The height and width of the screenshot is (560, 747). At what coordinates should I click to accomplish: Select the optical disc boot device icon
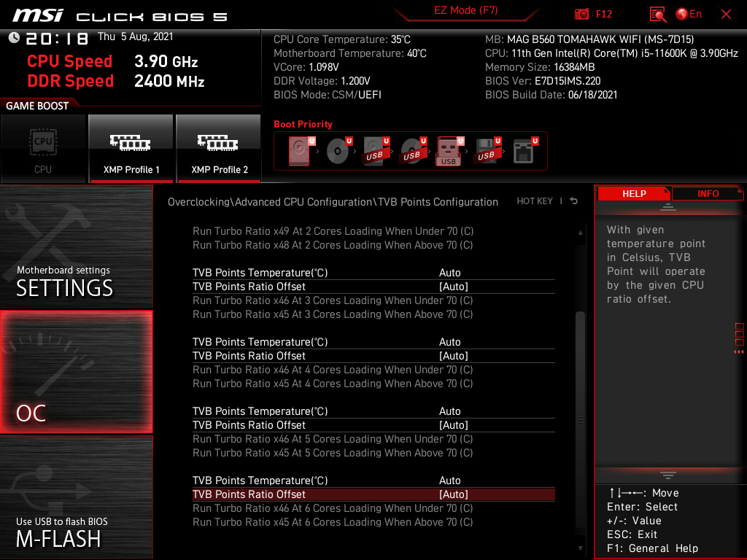[338, 151]
